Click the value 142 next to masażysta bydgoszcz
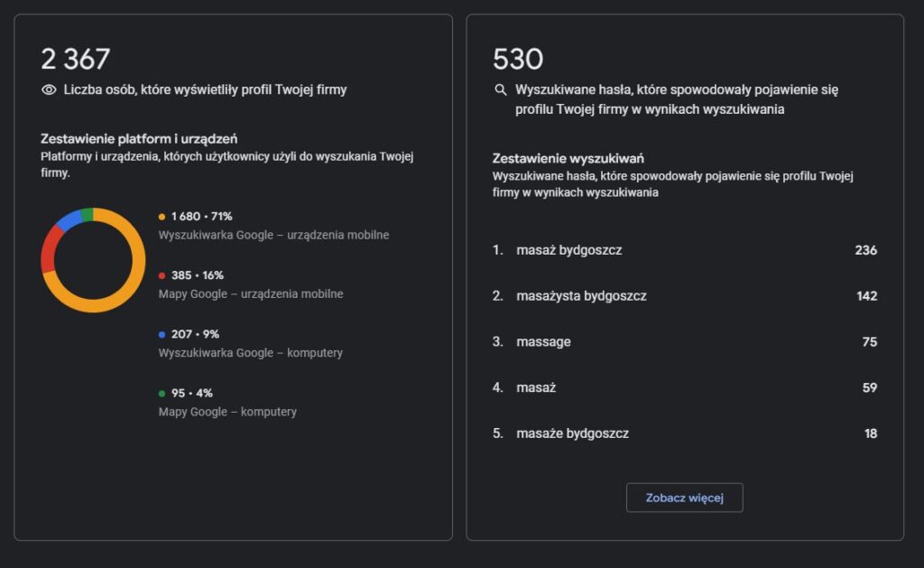This screenshot has width=924, height=568. coord(867,296)
